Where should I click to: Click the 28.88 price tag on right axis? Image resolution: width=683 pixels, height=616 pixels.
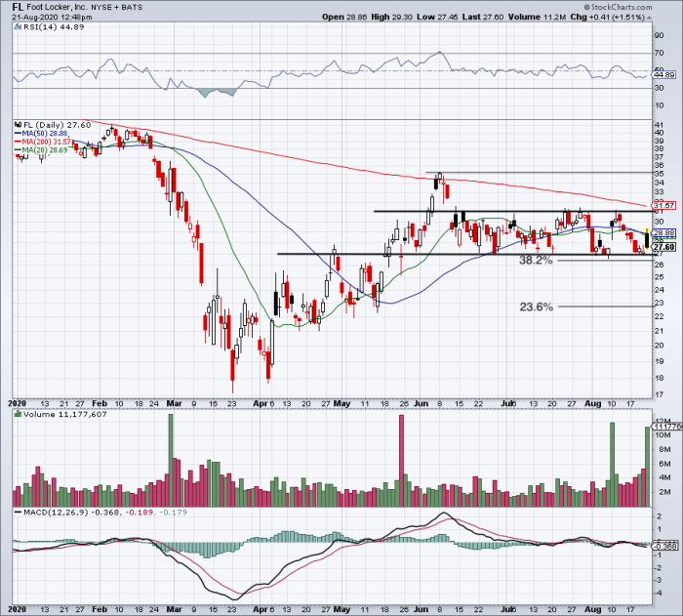(663, 232)
